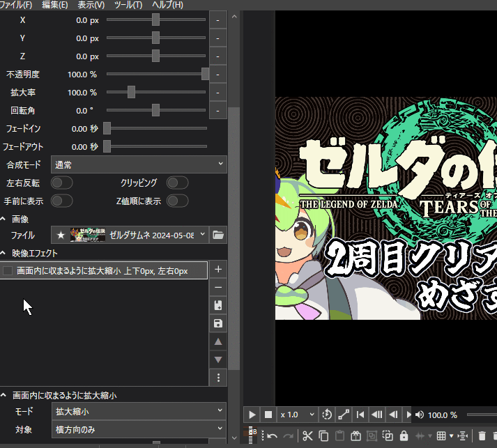Start preview playback with the play button
497x448 pixels.
252,415
